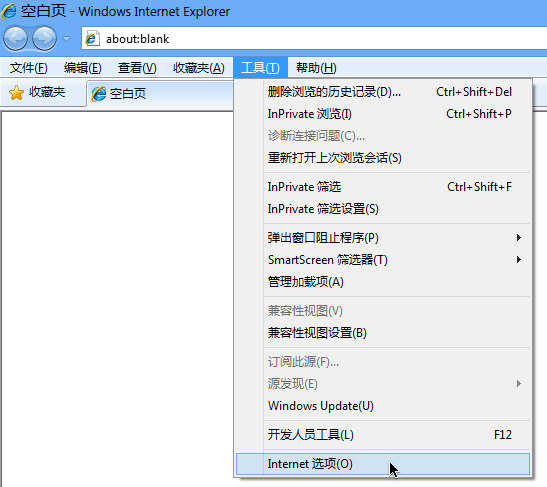
Task: Select Internet 选项(O) menu entry
Action: click(383, 464)
